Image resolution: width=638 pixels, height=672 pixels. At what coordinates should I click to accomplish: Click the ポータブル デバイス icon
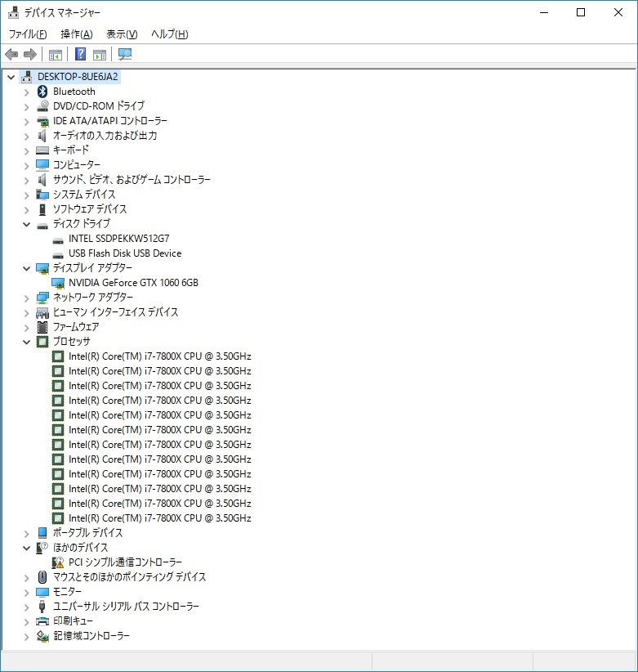pos(42,532)
